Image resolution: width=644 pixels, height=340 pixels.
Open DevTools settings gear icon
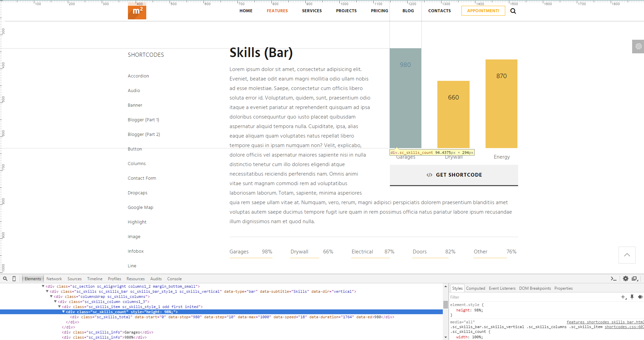point(626,279)
